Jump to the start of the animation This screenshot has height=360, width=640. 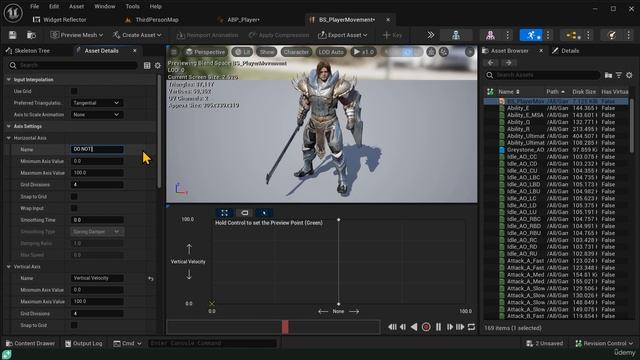[392, 327]
